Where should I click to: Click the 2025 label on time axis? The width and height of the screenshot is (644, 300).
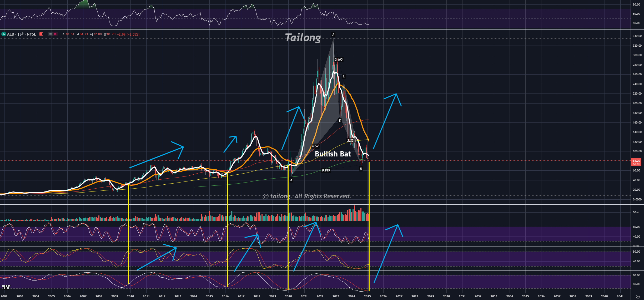(x=367, y=296)
